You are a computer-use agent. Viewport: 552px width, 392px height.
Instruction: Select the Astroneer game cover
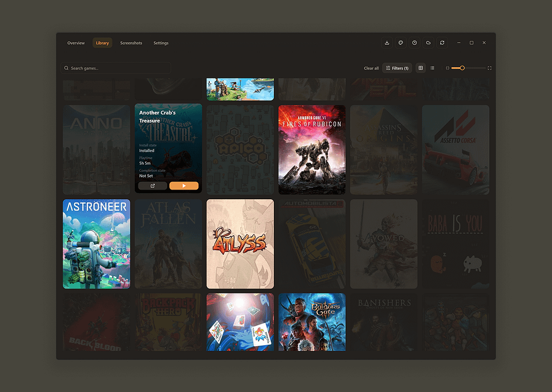click(96, 244)
